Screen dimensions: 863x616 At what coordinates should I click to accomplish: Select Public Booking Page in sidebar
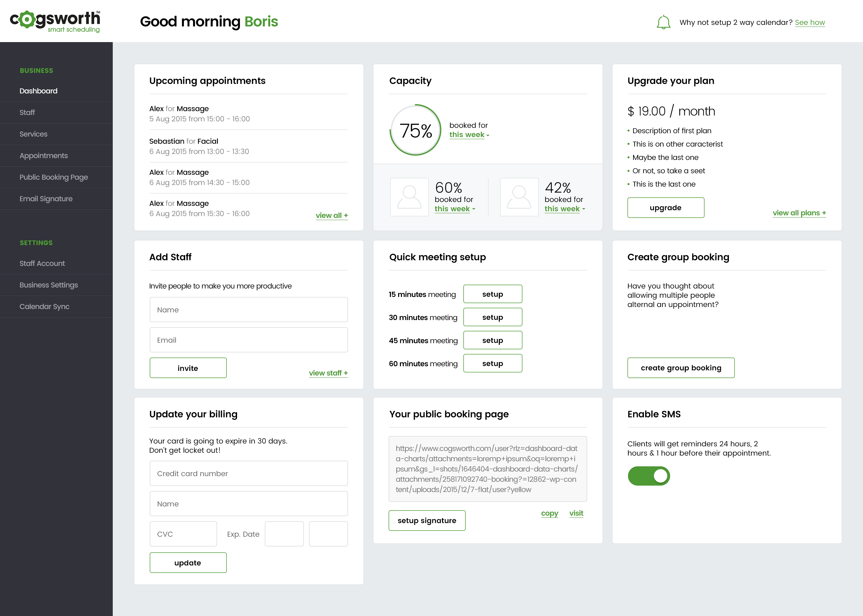pos(53,177)
